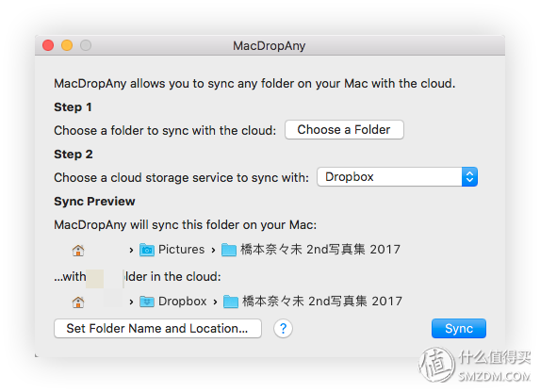Open Set Folder Name and Location
The image size is (540, 392).
point(157,329)
